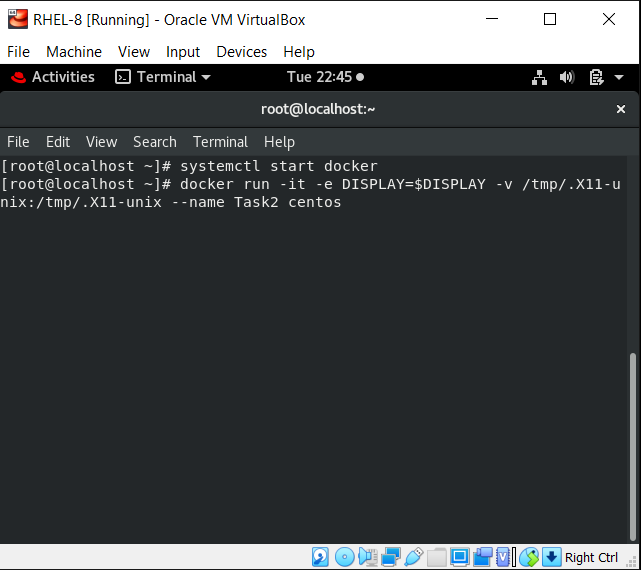Click the recording status icon
Image resolution: width=641 pixels, height=570 pixels.
click(x=482, y=557)
